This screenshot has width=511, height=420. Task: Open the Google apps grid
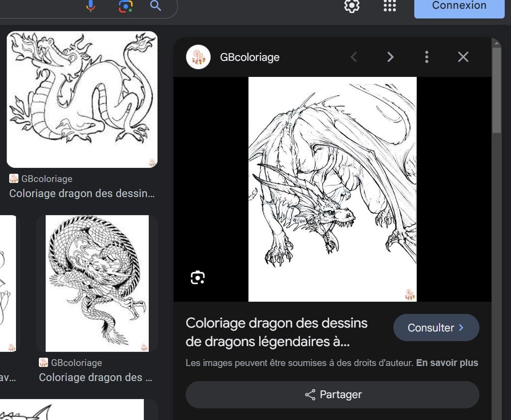tap(390, 5)
